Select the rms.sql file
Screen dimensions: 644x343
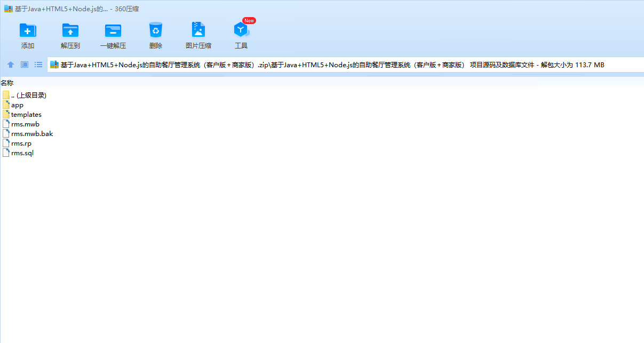[18, 153]
